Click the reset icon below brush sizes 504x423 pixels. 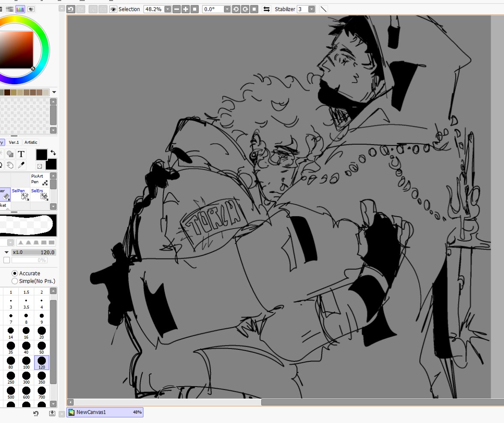(36, 413)
